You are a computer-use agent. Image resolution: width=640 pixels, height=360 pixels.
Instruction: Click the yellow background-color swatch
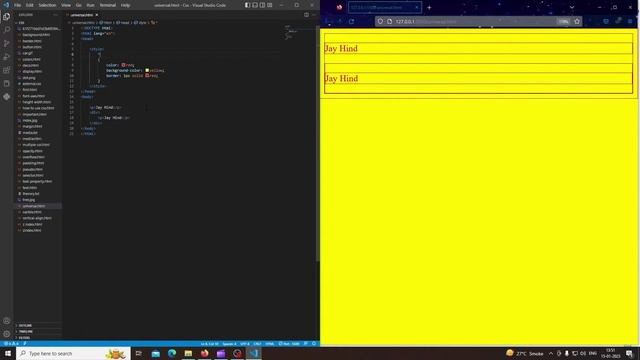[147, 70]
